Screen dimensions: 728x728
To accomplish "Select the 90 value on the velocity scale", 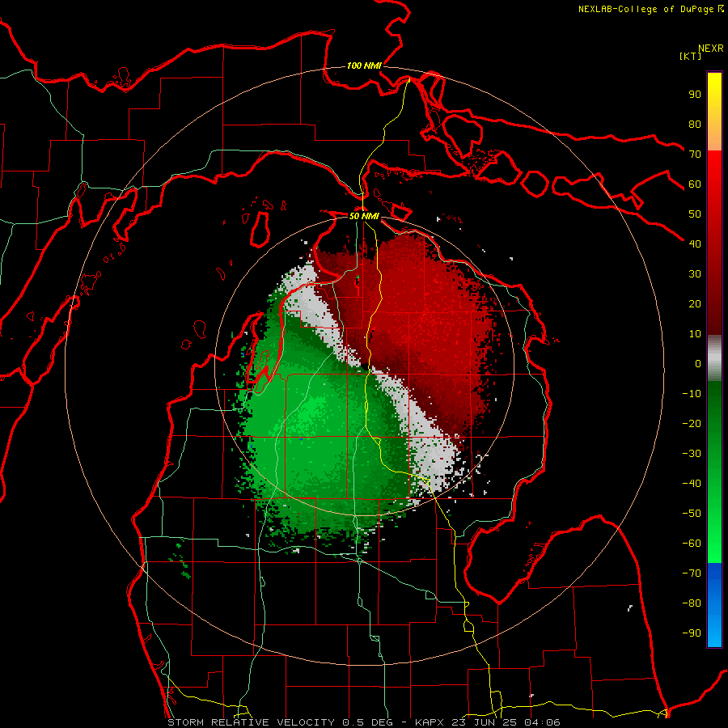I will (x=695, y=95).
